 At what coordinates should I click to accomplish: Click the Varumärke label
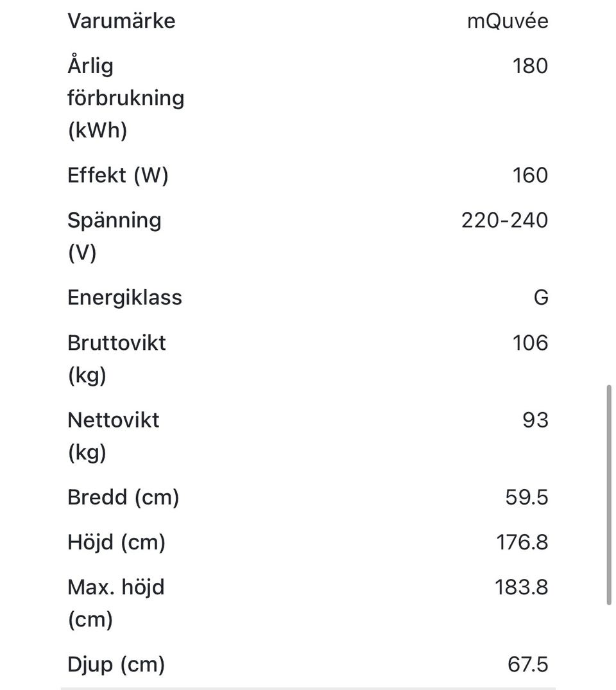(121, 21)
